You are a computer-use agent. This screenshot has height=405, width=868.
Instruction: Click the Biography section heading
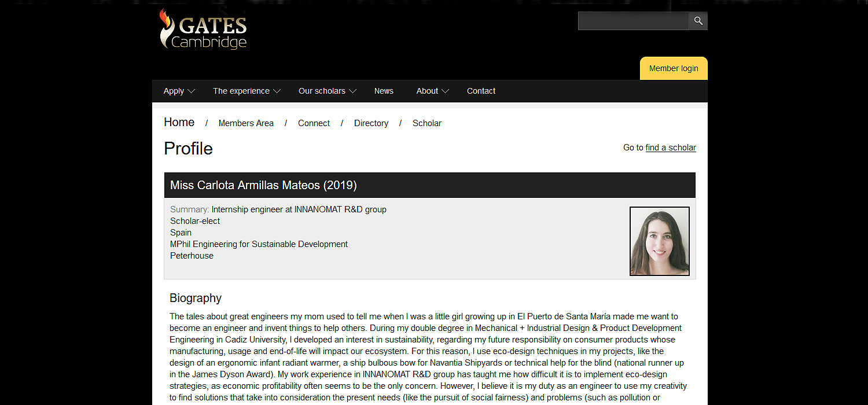pyautogui.click(x=195, y=298)
